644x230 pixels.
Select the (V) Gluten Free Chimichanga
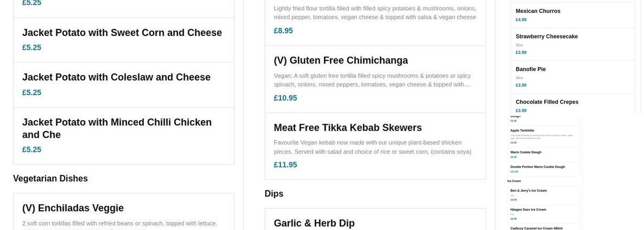pyautogui.click(x=340, y=61)
